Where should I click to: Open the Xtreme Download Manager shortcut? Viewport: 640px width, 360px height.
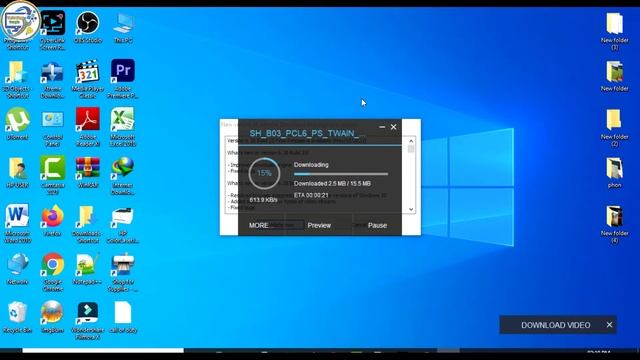52,79
